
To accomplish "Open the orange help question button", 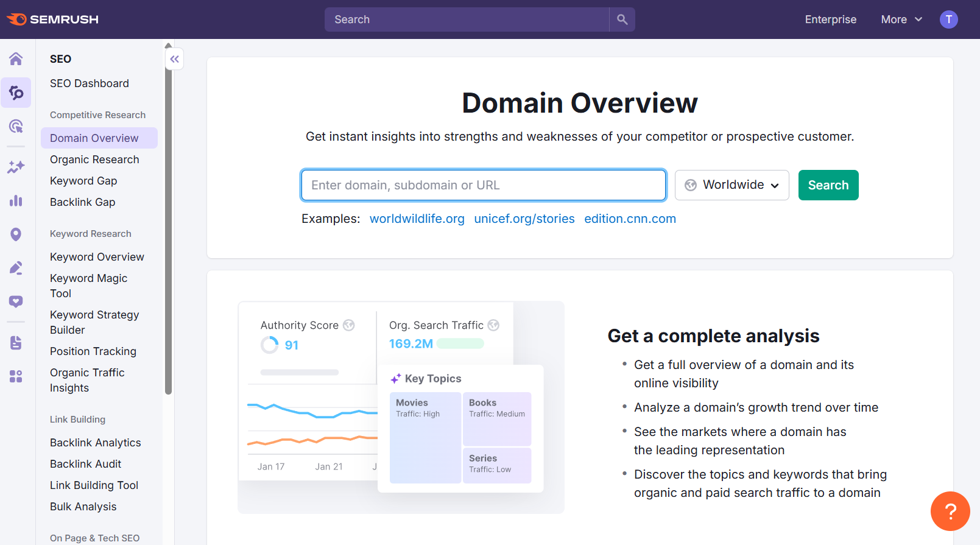I will [x=950, y=511].
